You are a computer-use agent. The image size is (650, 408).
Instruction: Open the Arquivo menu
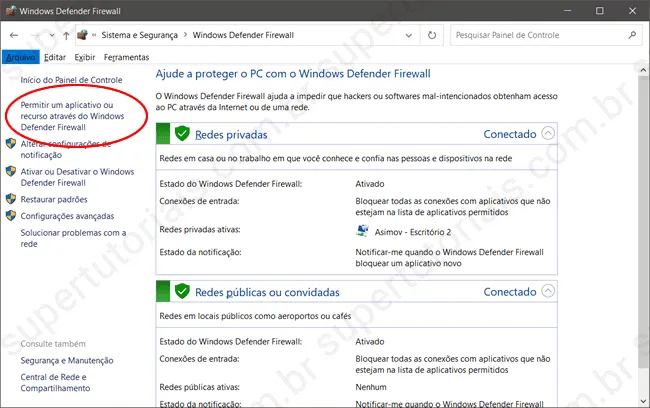[21, 57]
